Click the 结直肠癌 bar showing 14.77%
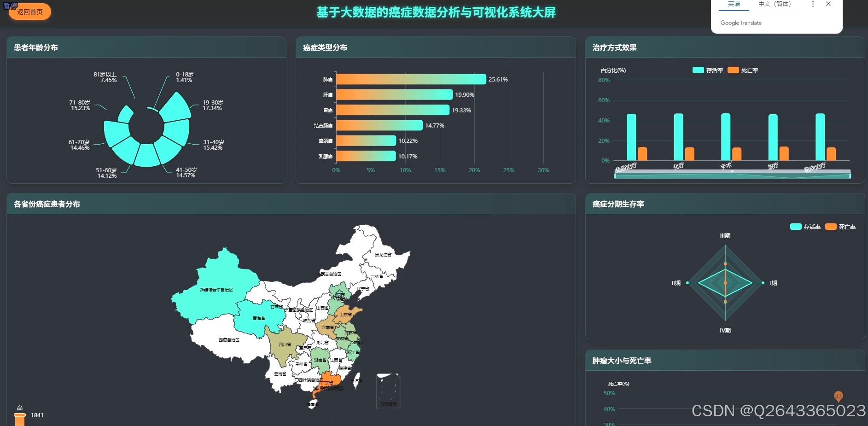 pos(379,125)
